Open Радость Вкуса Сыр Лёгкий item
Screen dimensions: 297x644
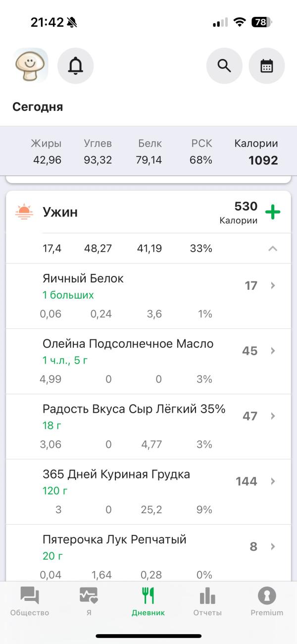[134, 409]
